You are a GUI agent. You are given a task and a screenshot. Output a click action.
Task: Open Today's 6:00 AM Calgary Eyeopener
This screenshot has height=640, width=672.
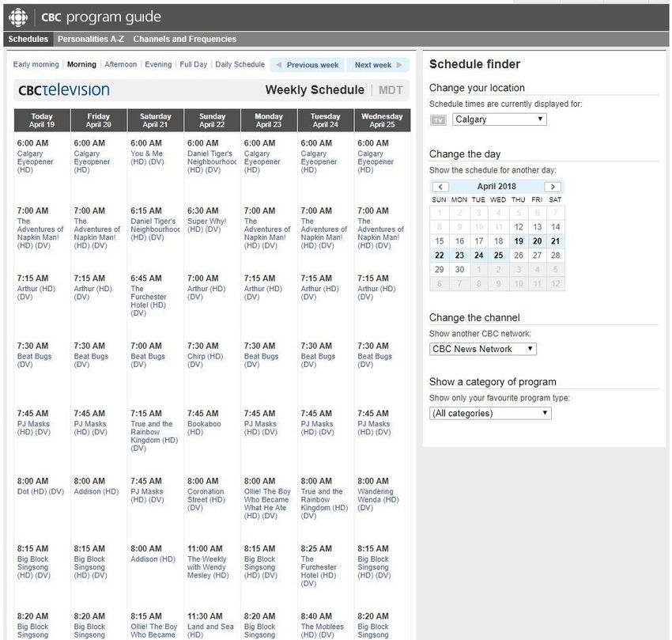35,161
